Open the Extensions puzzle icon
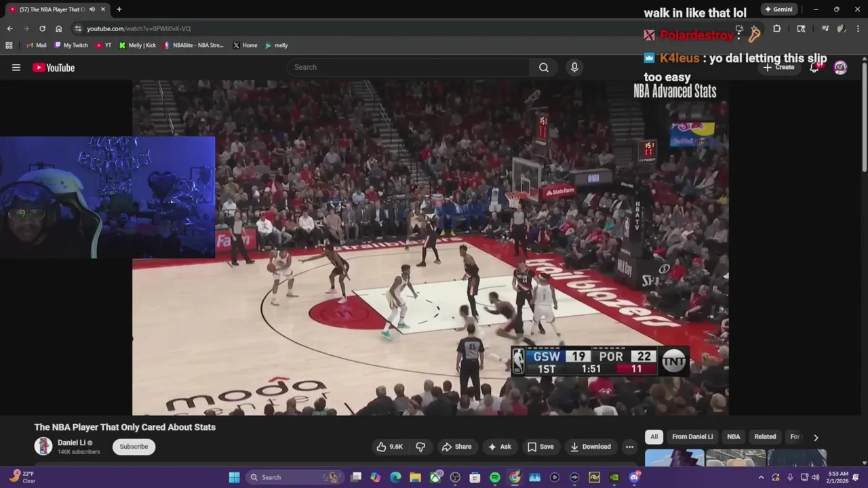 (x=777, y=28)
